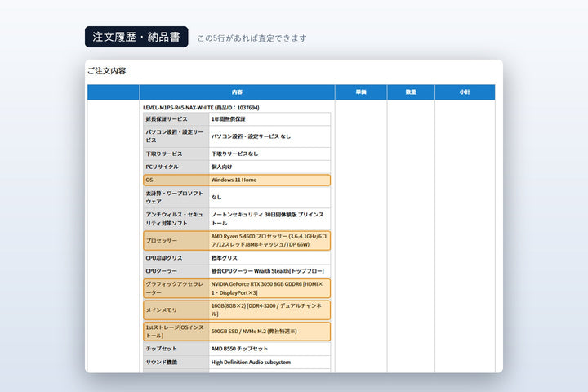
Task: Click the アンチウィルス・セキュリティ対策ソフト label
Action: tap(175, 219)
